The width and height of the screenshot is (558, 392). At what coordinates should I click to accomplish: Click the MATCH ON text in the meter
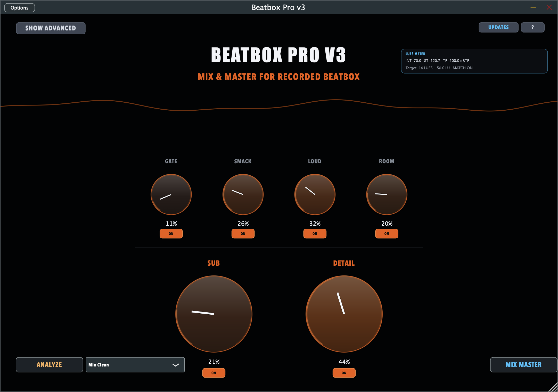(x=463, y=68)
